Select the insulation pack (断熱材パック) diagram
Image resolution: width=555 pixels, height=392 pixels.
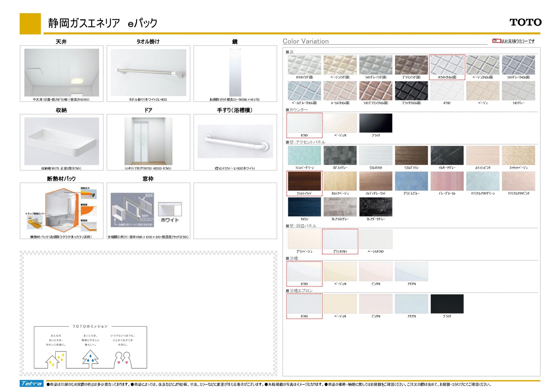62,210
